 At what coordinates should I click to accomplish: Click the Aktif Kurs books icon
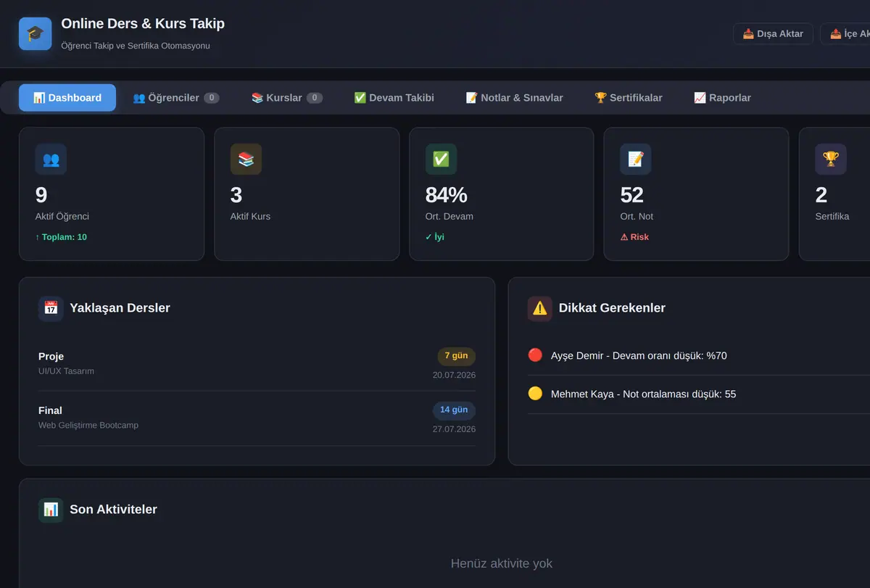[x=246, y=159]
